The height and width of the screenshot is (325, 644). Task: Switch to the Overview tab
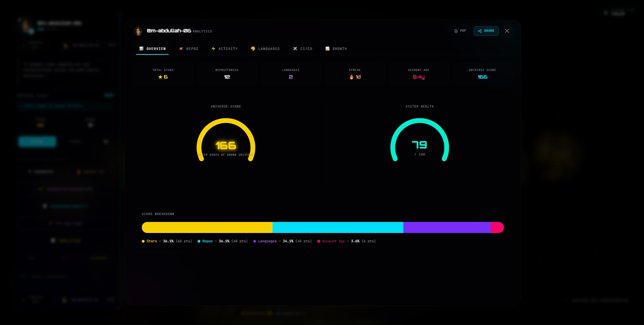click(152, 49)
